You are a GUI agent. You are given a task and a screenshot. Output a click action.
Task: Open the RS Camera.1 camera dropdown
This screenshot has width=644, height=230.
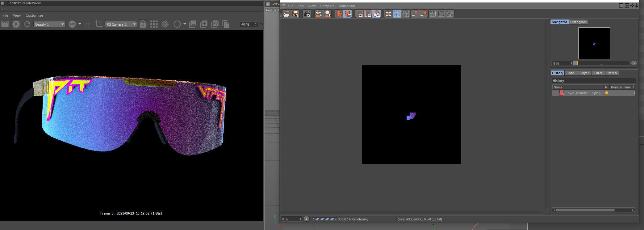click(121, 24)
